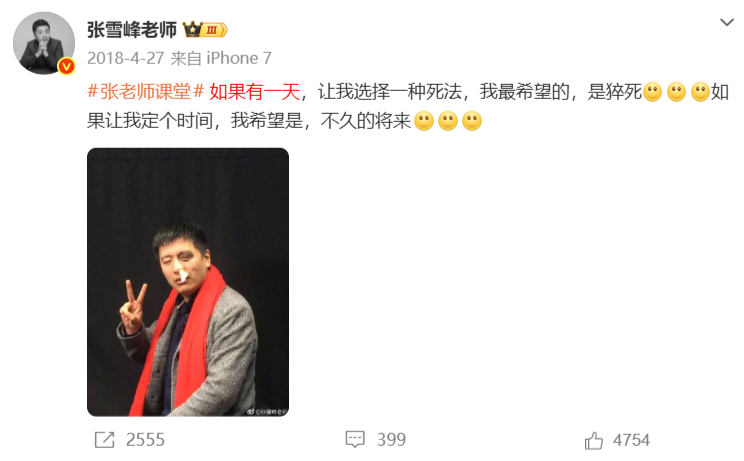Enlarge the photo of man with red scarf

point(188,282)
